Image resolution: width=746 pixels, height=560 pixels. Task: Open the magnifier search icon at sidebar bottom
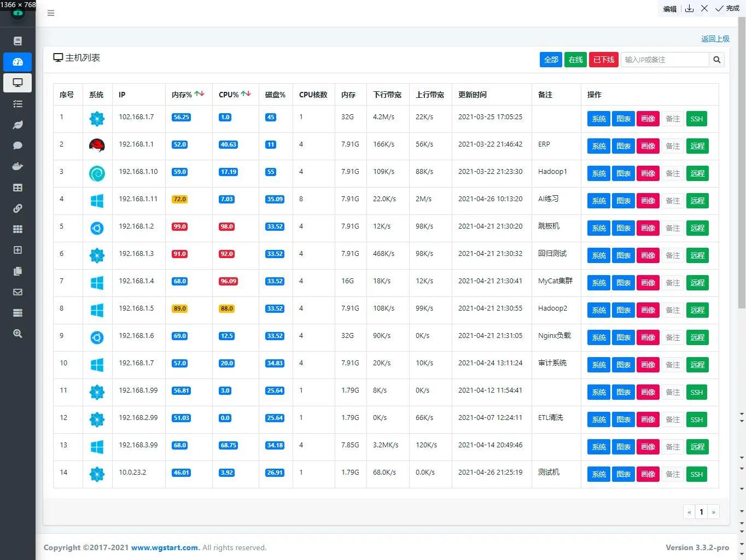[x=18, y=334]
